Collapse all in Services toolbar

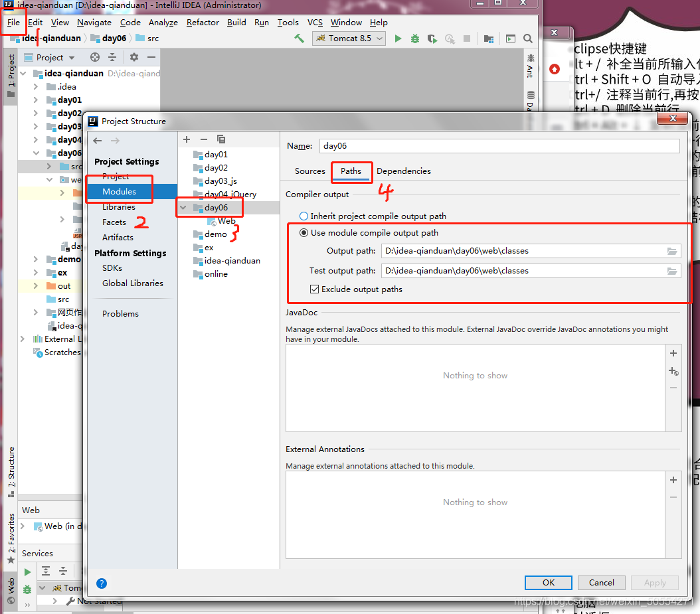[63, 571]
